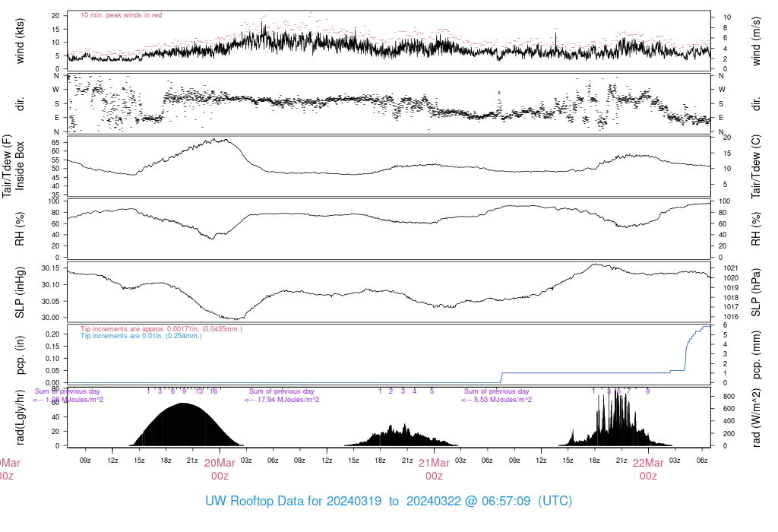Click the '1.08 MJoules/m^2' daily sum

click(74, 400)
